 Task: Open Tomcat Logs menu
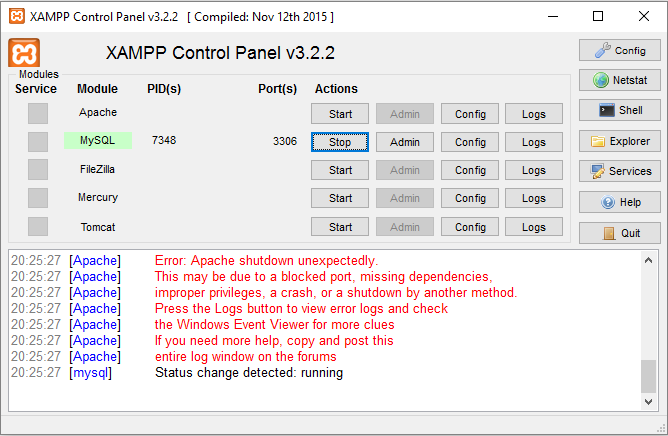point(534,227)
